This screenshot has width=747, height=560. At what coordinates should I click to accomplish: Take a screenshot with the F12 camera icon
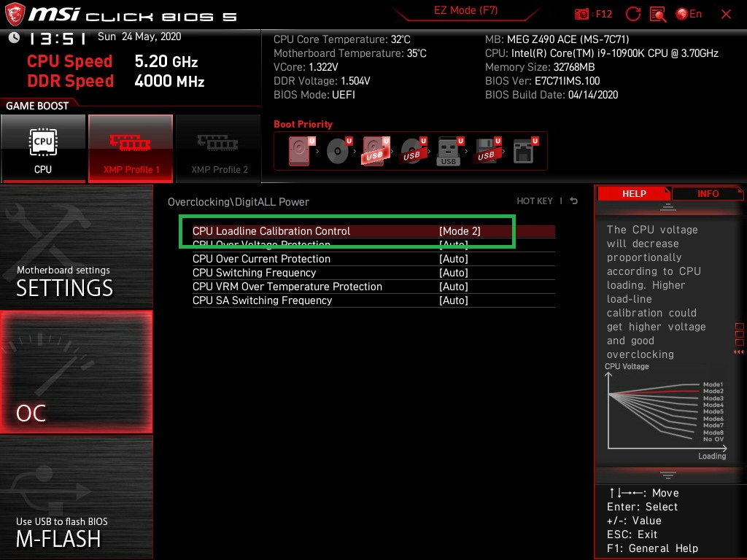coord(581,15)
